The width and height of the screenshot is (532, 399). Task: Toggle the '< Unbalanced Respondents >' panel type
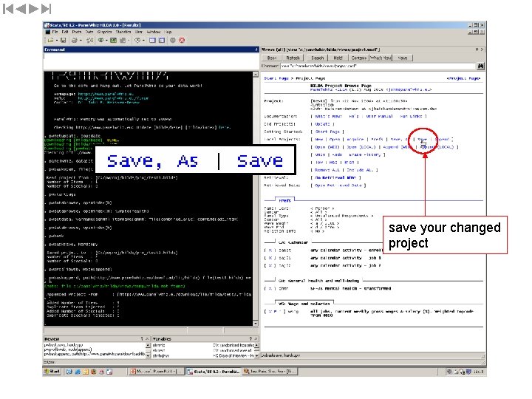tap(341, 216)
